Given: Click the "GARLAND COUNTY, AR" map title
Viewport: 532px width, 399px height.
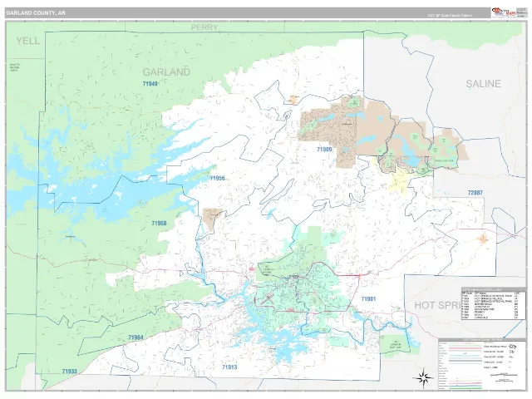Looking at the screenshot, I should pyautogui.click(x=35, y=13).
